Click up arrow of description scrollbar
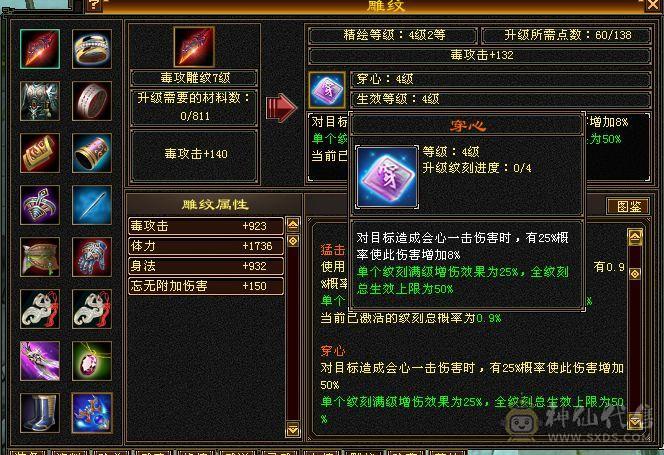664x455 pixels. [635, 237]
